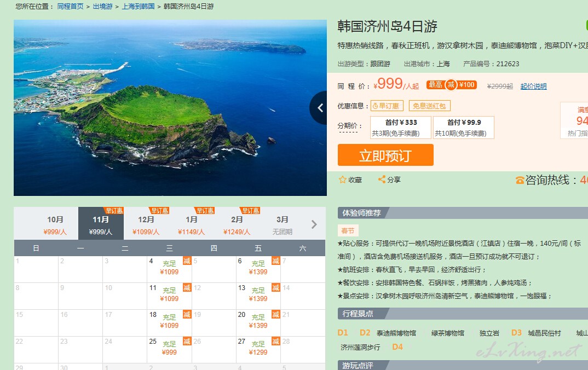This screenshot has height=370, width=588.
Task: Click the 免息送红包 promotion tag
Action: [429, 106]
